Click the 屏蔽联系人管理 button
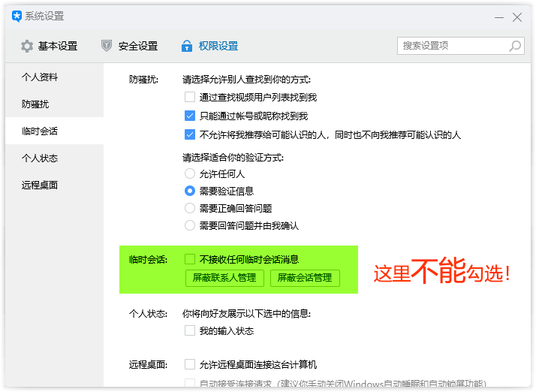The height and width of the screenshot is (392, 536). (224, 278)
